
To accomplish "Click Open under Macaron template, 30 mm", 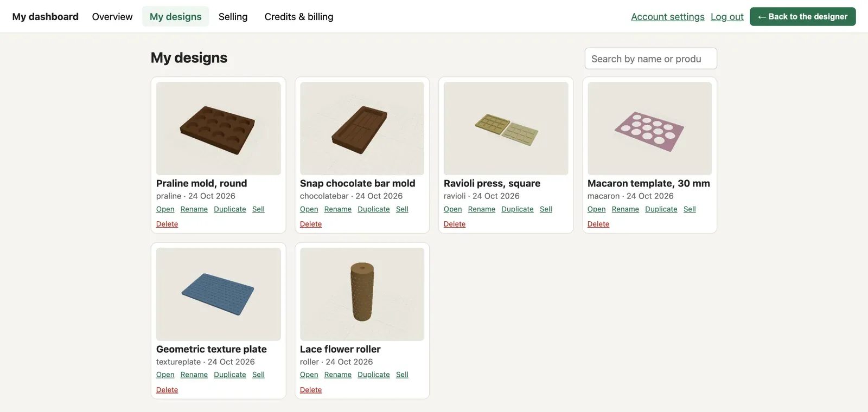I will [x=597, y=209].
